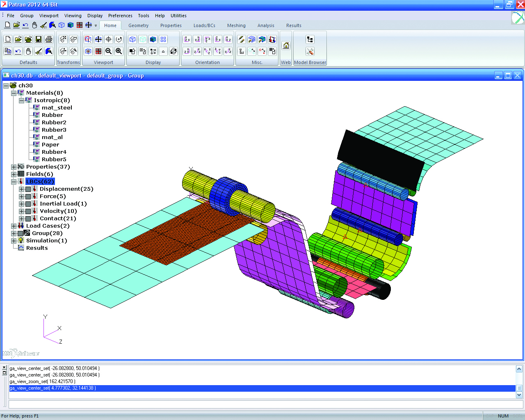Image resolution: width=525 pixels, height=420 pixels.
Task: Toggle the Contact(21) checkbox
Action: tap(28, 219)
